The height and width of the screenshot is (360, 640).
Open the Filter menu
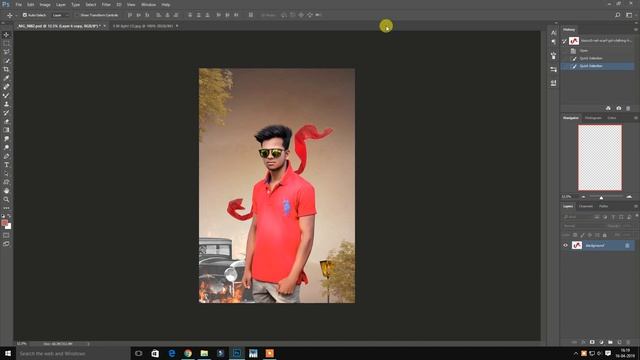(x=106, y=4)
